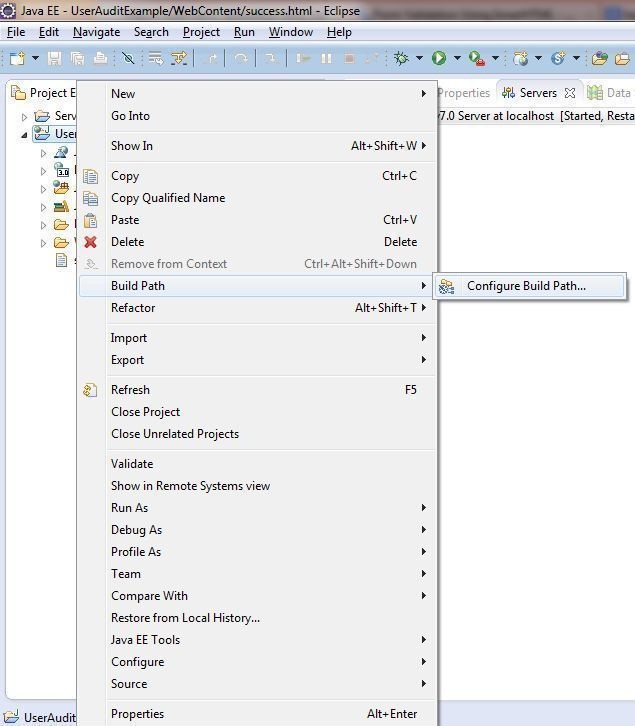Click the Terminate stop toolbar icon
The height and width of the screenshot is (726, 635).
(x=349, y=58)
